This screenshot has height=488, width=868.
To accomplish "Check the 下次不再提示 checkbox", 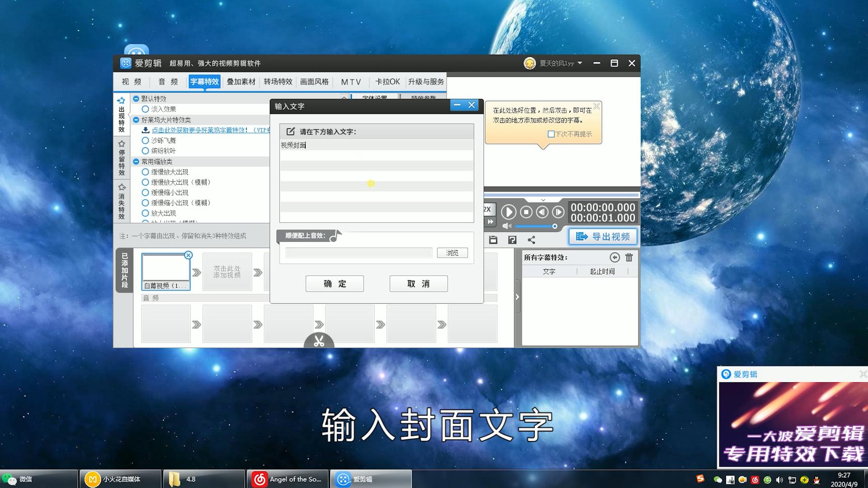I will click(x=551, y=134).
